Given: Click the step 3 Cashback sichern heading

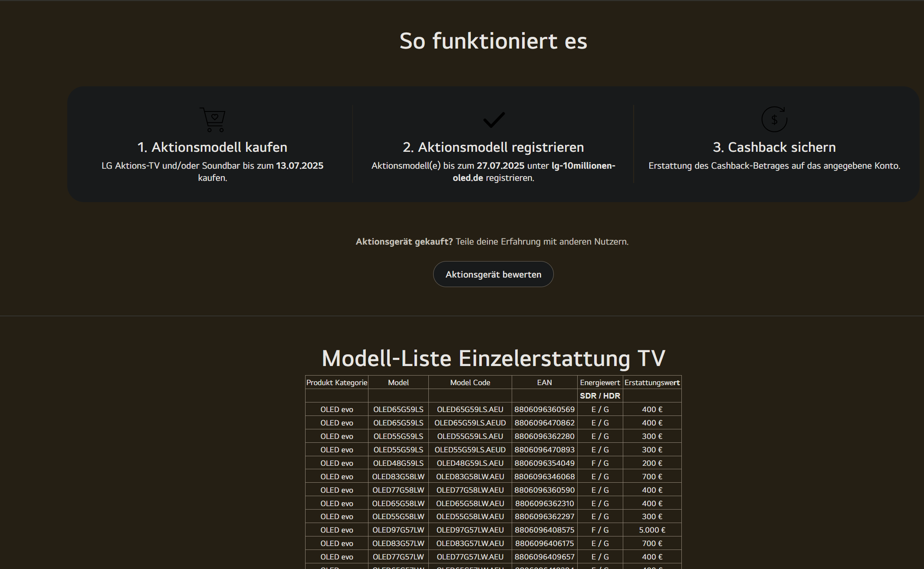Looking at the screenshot, I should [774, 147].
